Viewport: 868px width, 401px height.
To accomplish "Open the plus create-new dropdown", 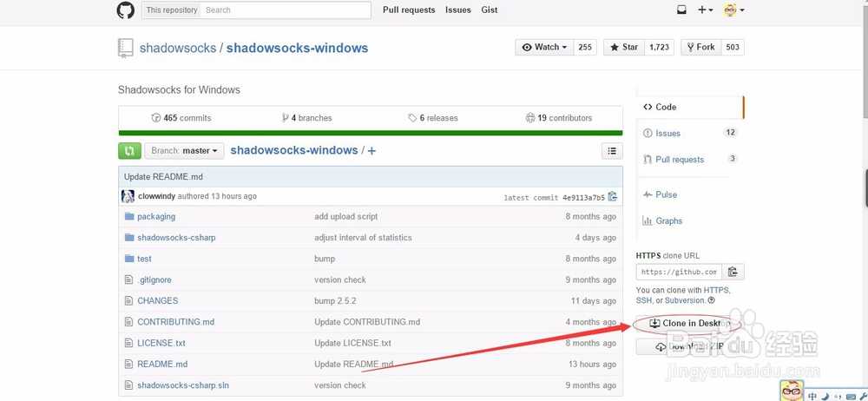I will 705,10.
